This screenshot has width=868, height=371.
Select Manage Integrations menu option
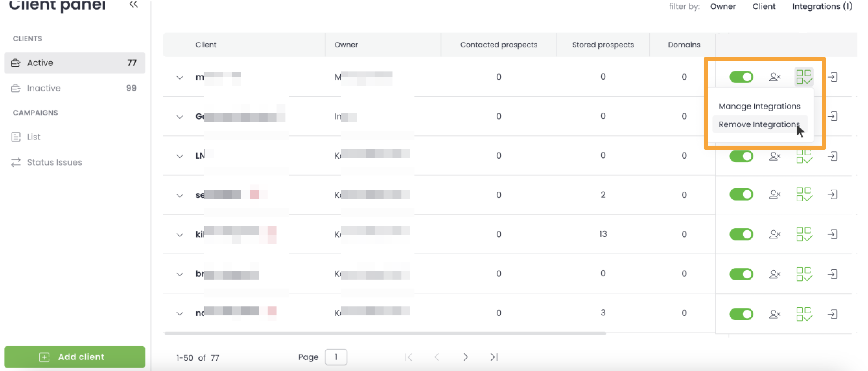pyautogui.click(x=759, y=106)
